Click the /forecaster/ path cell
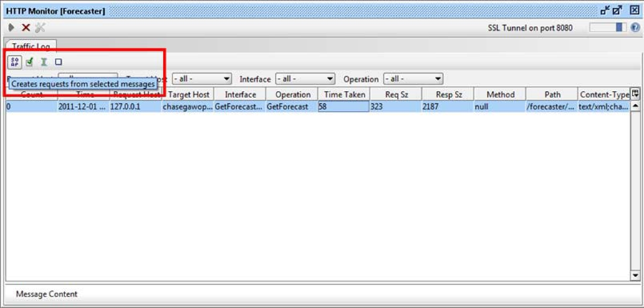Image resolution: width=644 pixels, height=308 pixels. pos(552,107)
